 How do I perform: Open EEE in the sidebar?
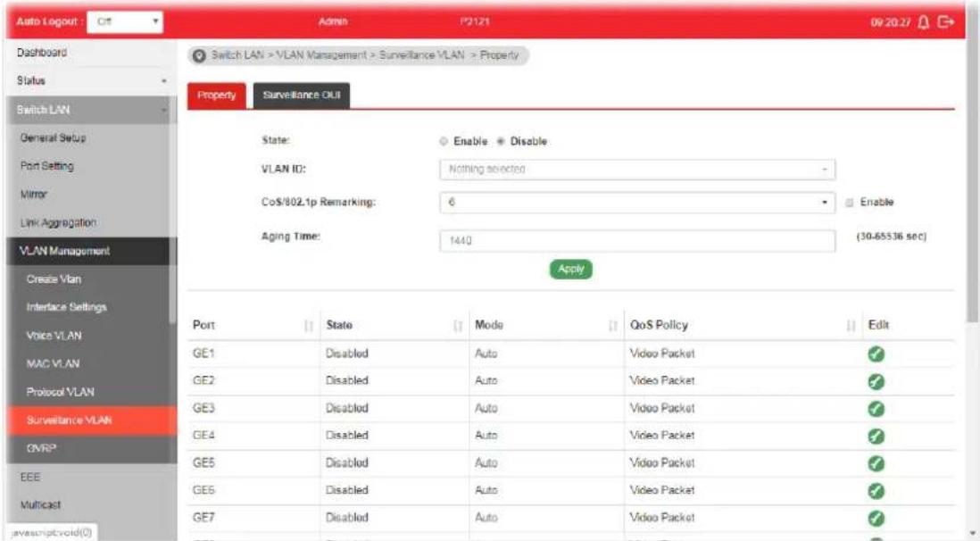click(x=30, y=478)
